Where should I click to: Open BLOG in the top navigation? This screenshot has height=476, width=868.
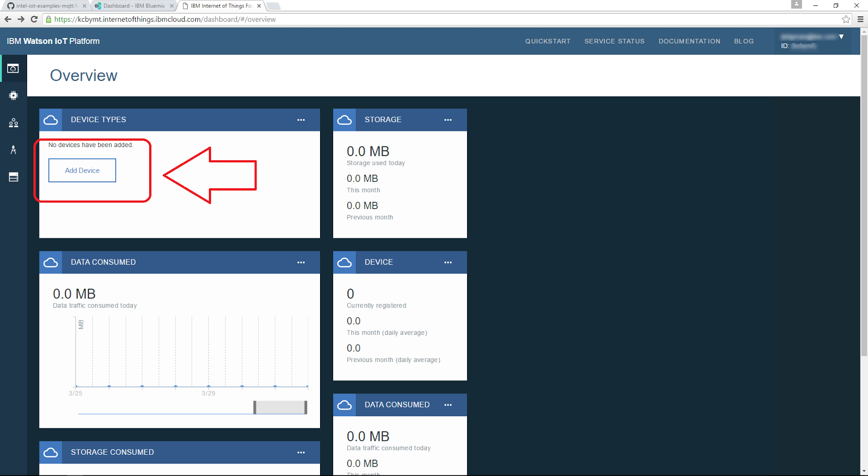coord(744,41)
